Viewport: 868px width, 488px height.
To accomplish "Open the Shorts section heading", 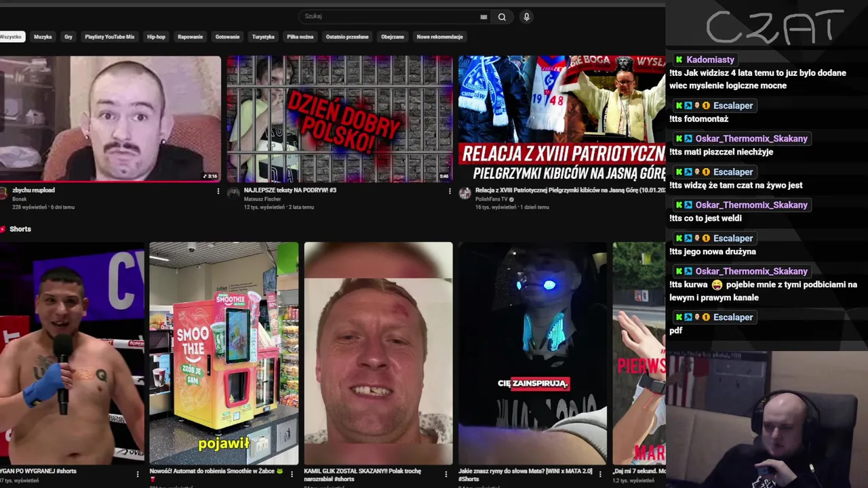I will (20, 229).
